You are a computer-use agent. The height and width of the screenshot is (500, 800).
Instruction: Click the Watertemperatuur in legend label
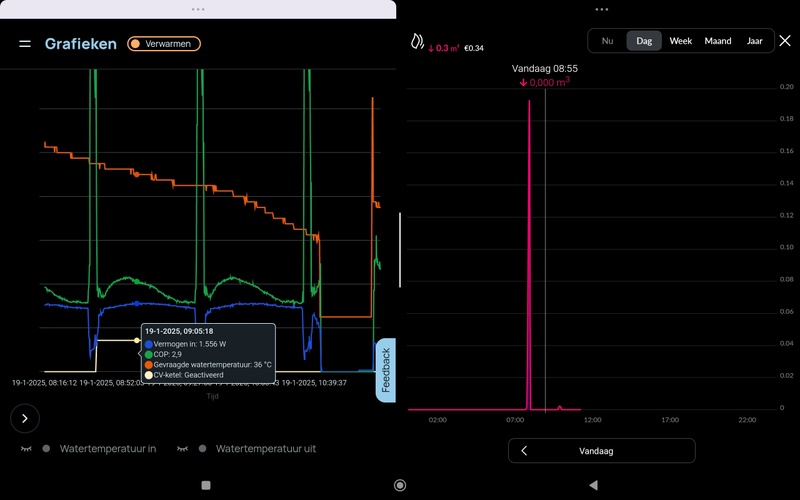coord(108,449)
